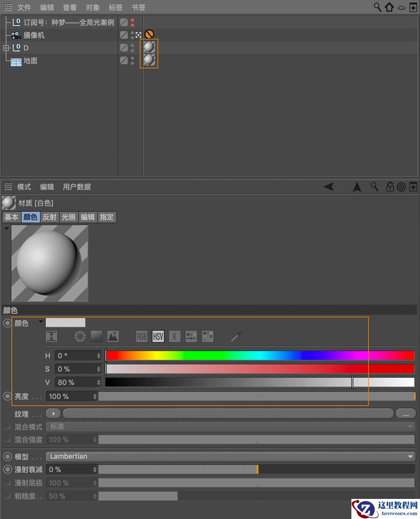Click the material preview sphere

pyautogui.click(x=49, y=263)
